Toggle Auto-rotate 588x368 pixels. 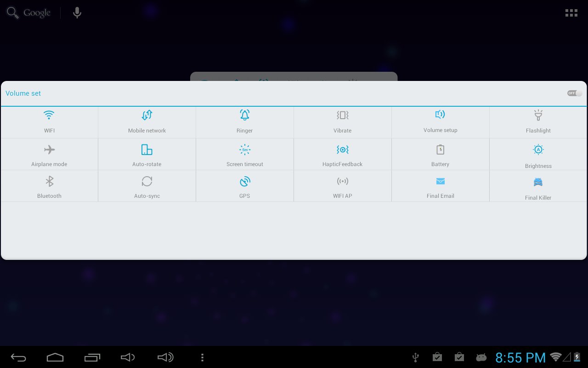pos(147,155)
